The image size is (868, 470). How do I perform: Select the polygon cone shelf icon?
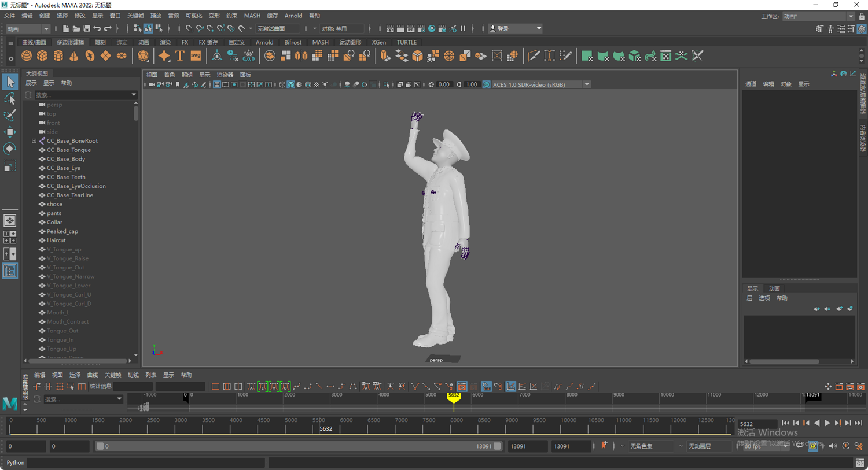pyautogui.click(x=74, y=56)
